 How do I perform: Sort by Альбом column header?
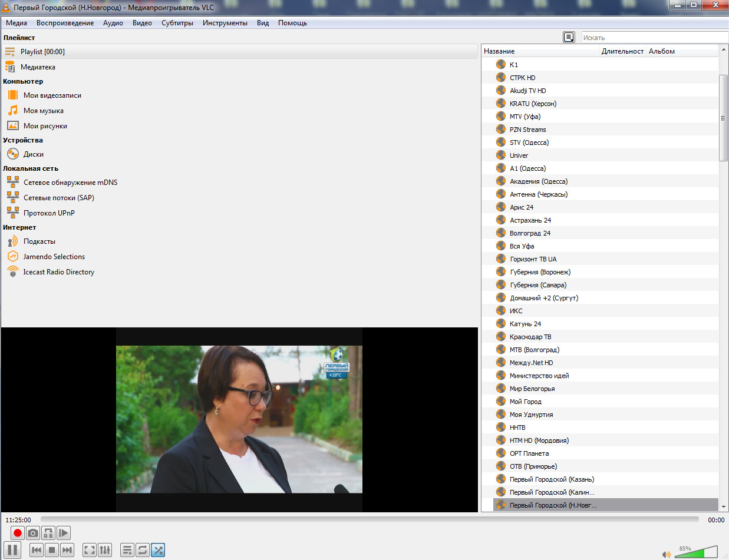coord(682,51)
